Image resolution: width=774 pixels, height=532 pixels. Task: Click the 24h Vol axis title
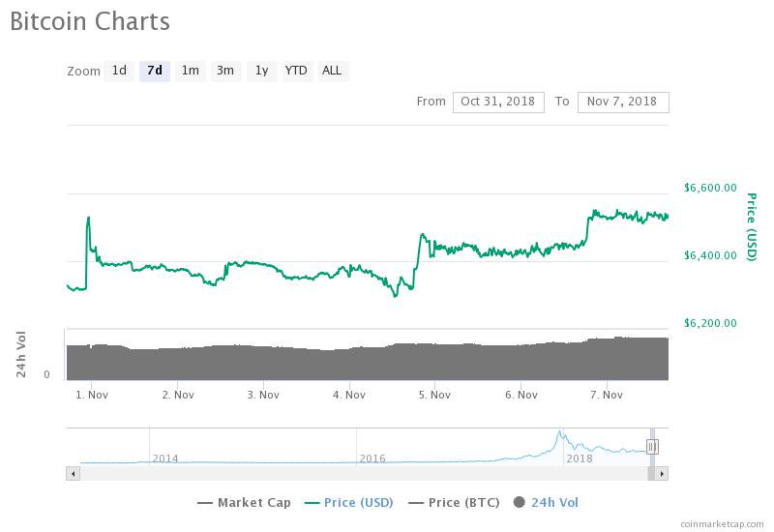(20, 354)
